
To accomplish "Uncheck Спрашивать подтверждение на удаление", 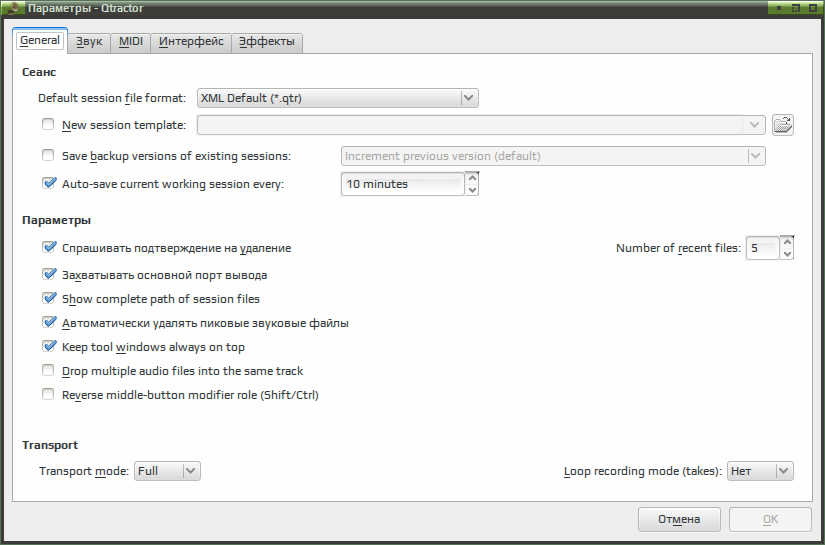I will (x=49, y=247).
